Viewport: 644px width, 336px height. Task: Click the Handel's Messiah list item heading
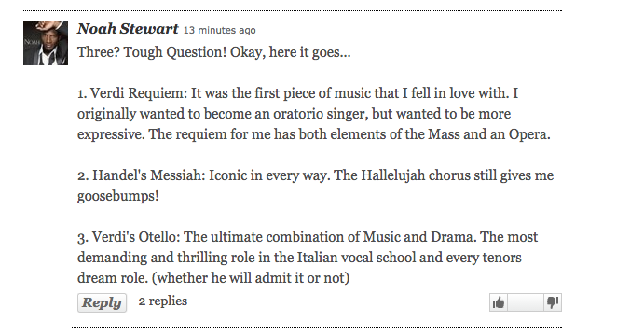coord(142,175)
